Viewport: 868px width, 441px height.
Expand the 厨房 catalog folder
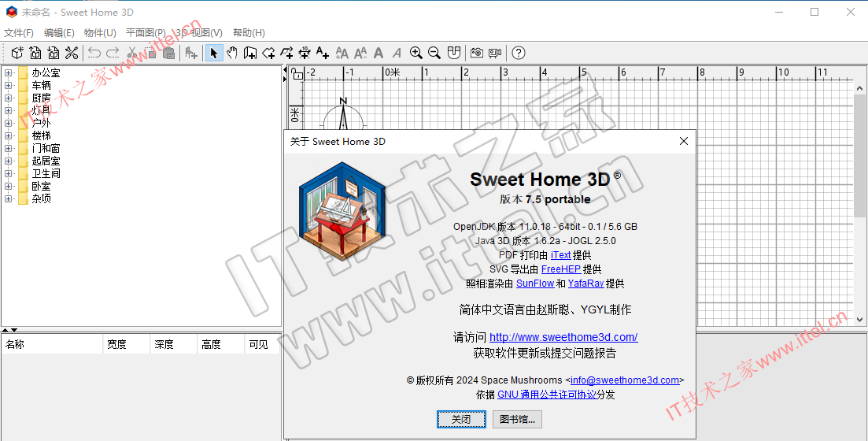pyautogui.click(x=9, y=98)
